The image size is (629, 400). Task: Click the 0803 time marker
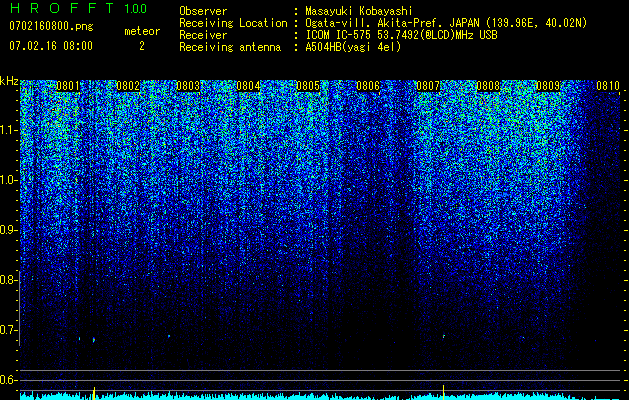[x=188, y=86]
